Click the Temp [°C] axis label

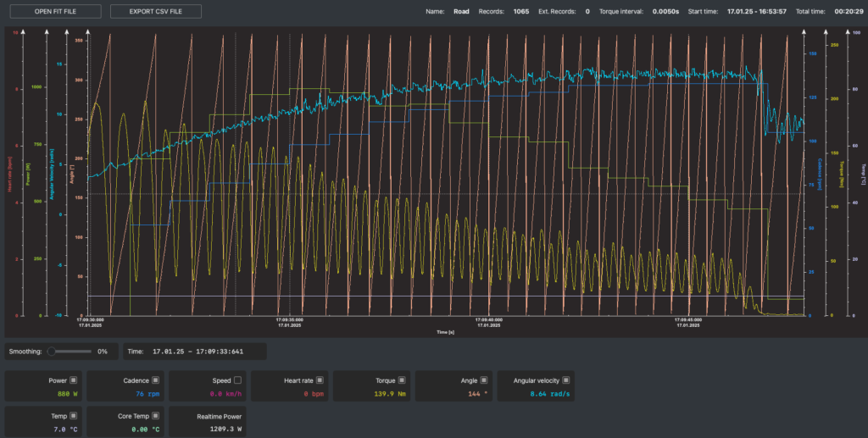(862, 174)
